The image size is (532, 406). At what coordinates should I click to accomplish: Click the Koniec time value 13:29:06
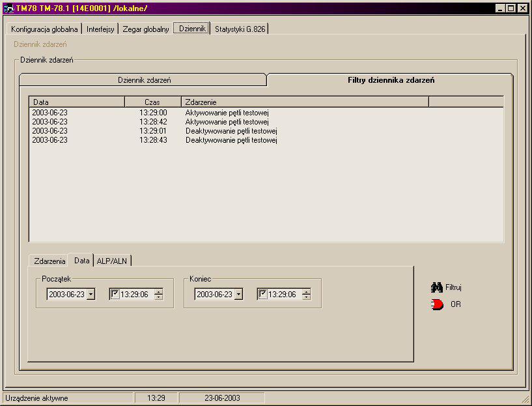[x=283, y=295]
